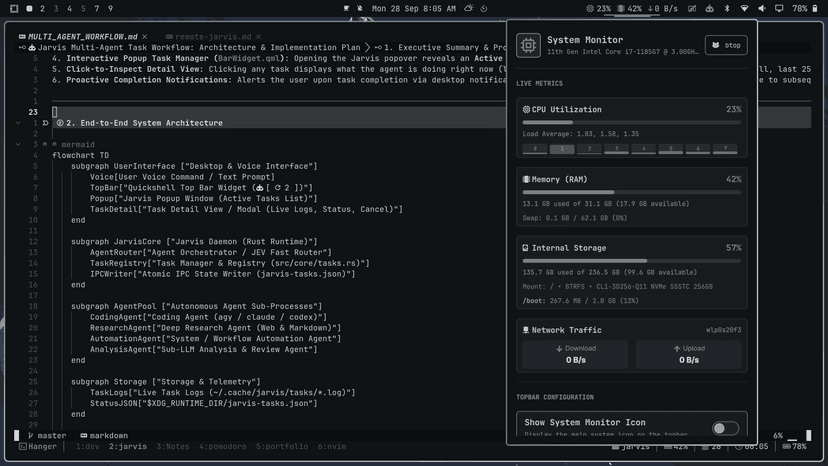Image resolution: width=828 pixels, height=466 pixels.
Task: Open the performance chart icon in top bar
Action: (692, 8)
